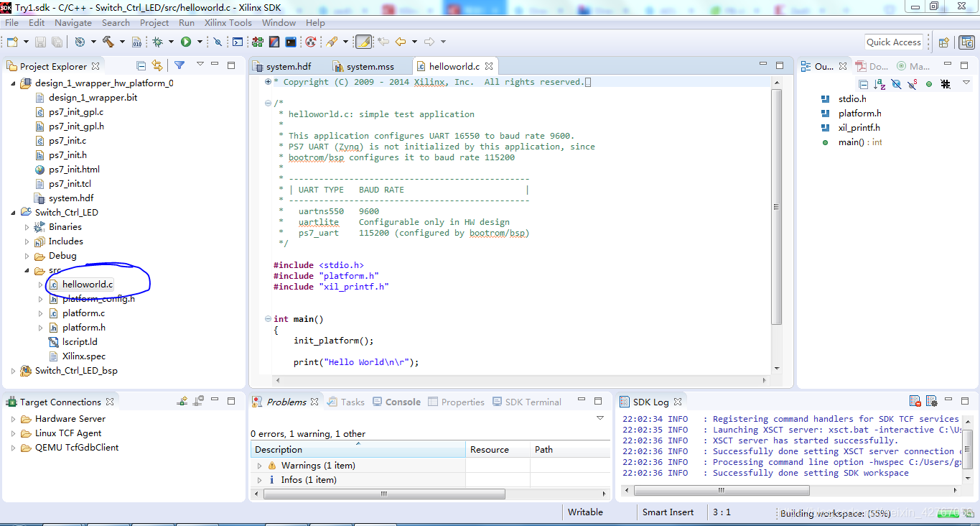Click the black terminal toolbar icon
This screenshot has height=526, width=980.
pyautogui.click(x=291, y=42)
